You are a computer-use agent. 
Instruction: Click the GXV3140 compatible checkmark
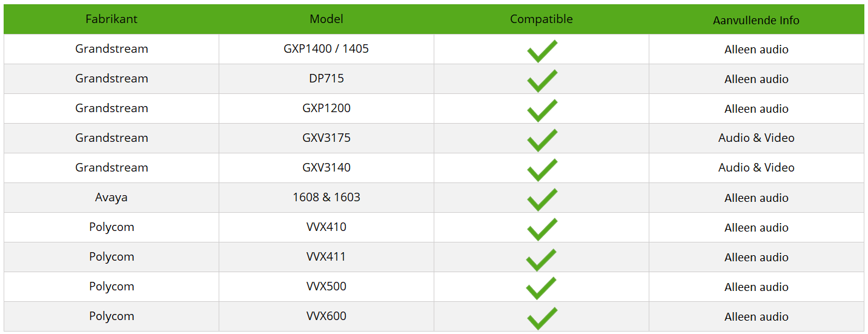pyautogui.click(x=542, y=169)
